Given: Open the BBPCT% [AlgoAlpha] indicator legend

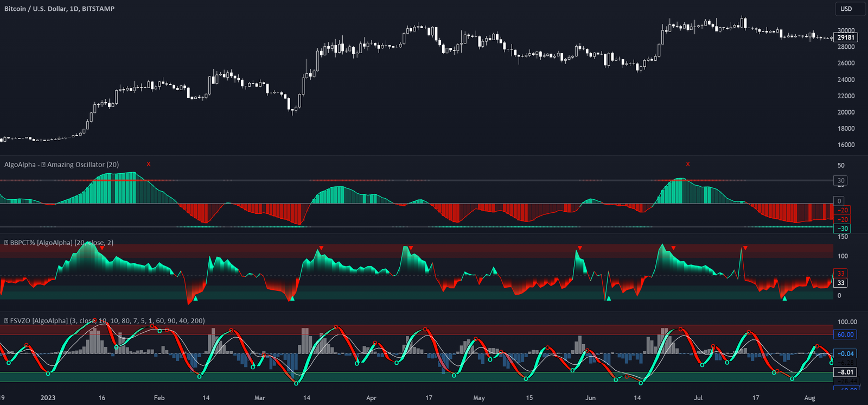Looking at the screenshot, I should (59, 243).
